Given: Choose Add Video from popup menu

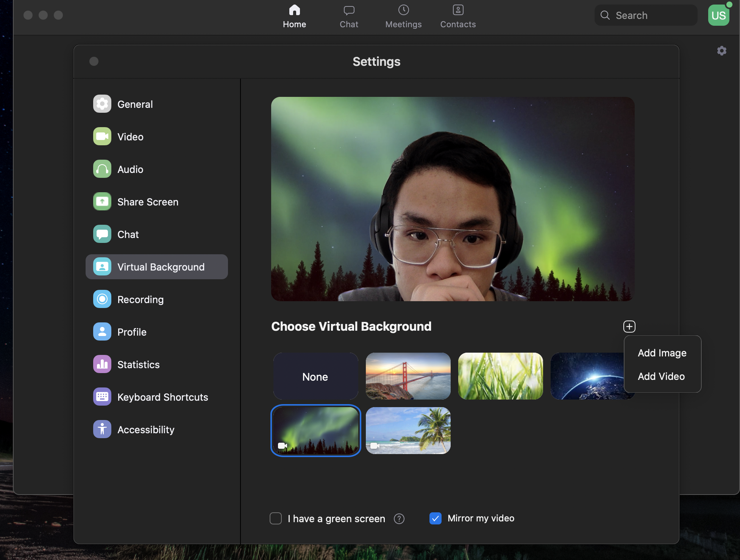Looking at the screenshot, I should [x=661, y=376].
